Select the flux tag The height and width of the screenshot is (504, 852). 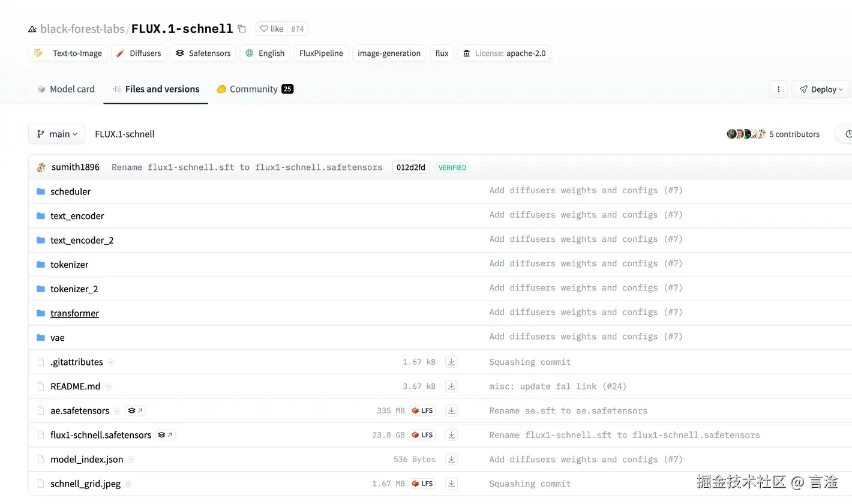(x=442, y=53)
